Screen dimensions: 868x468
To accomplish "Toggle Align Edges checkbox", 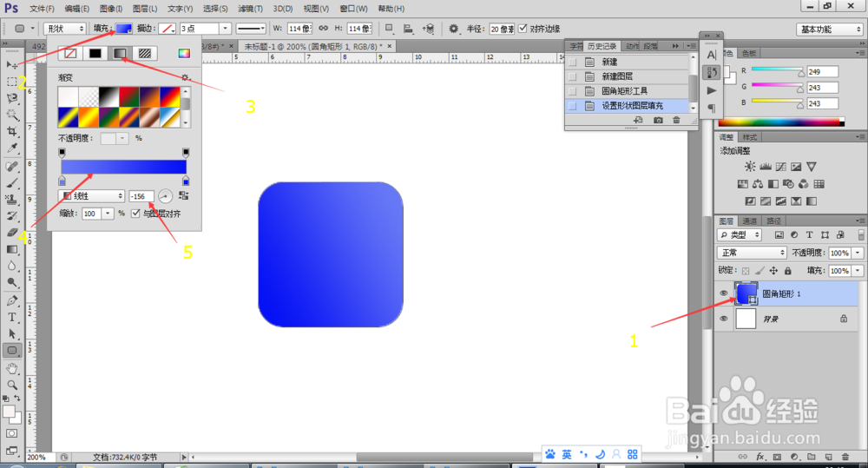I will pyautogui.click(x=523, y=29).
